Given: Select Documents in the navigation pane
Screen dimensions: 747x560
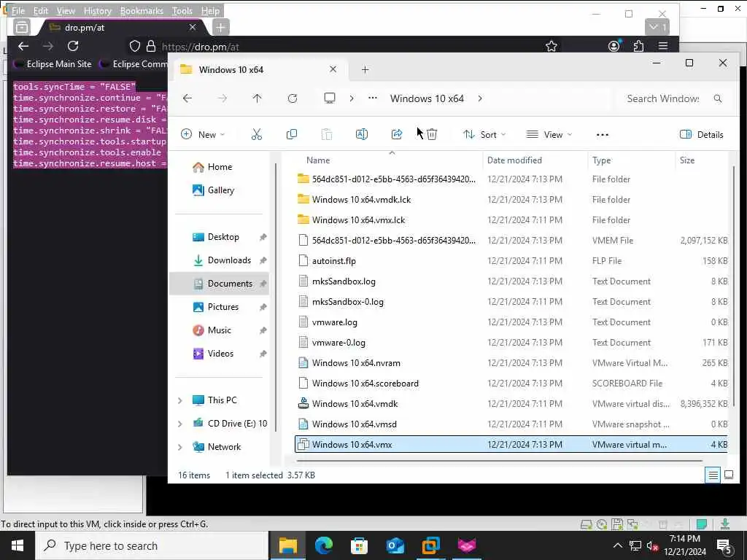Looking at the screenshot, I should tap(220, 284).
